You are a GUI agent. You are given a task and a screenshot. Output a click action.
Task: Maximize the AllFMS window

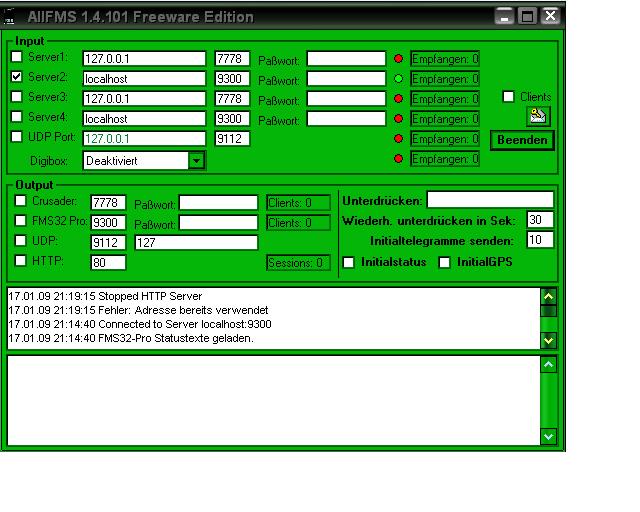point(528,16)
